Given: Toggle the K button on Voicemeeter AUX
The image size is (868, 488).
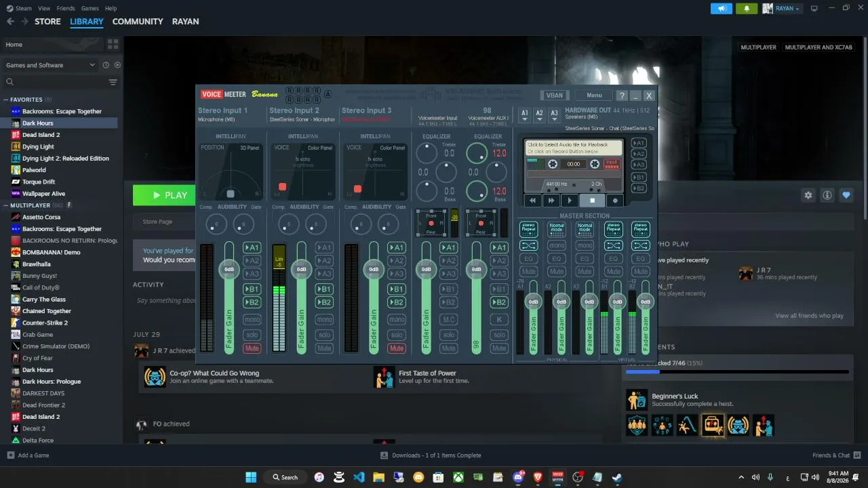Looking at the screenshot, I should tap(499, 319).
